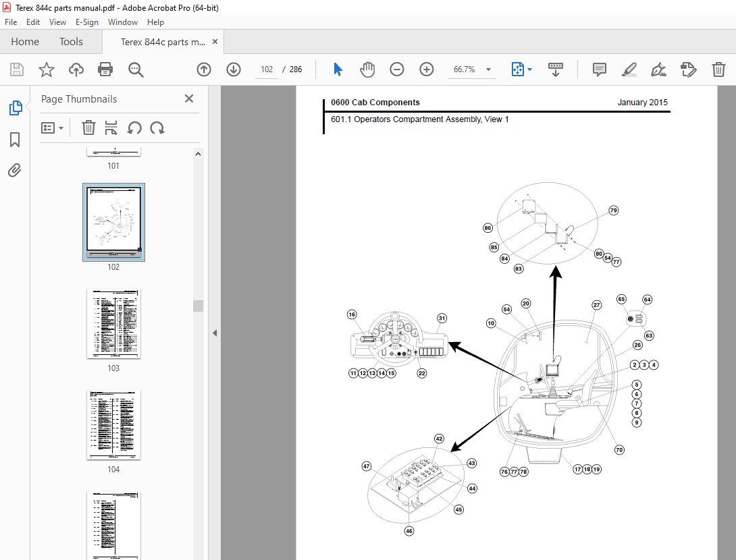
Task: Toggle the Attachments paperclip panel
Action: [x=15, y=170]
